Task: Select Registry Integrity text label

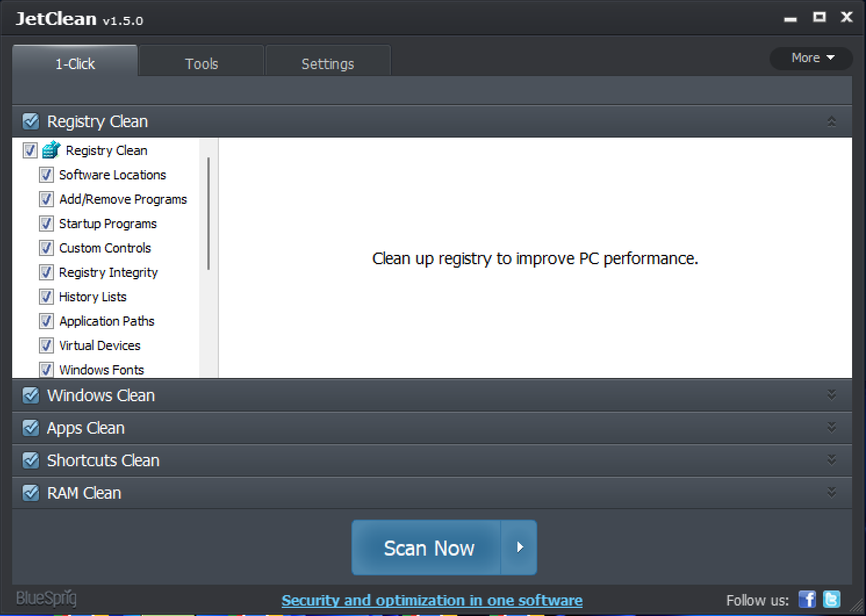Action: coord(109,272)
